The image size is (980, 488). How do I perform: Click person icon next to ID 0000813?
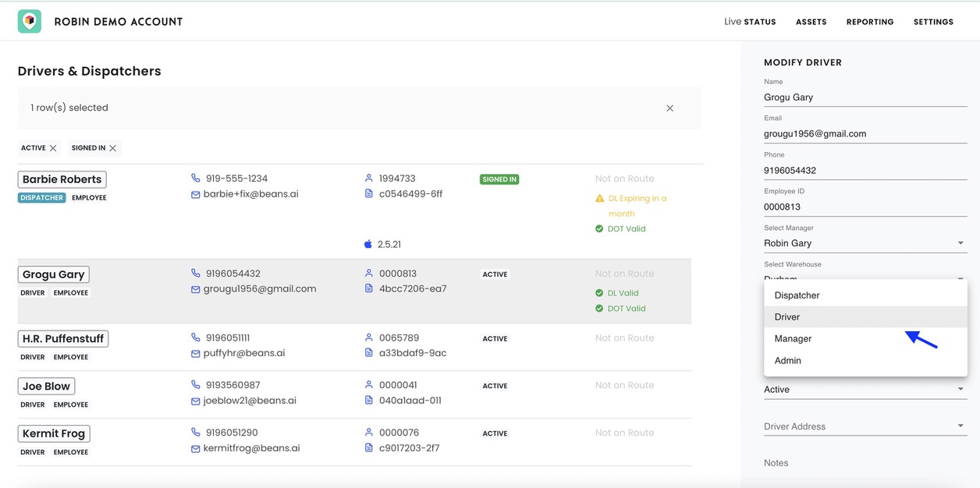point(369,274)
